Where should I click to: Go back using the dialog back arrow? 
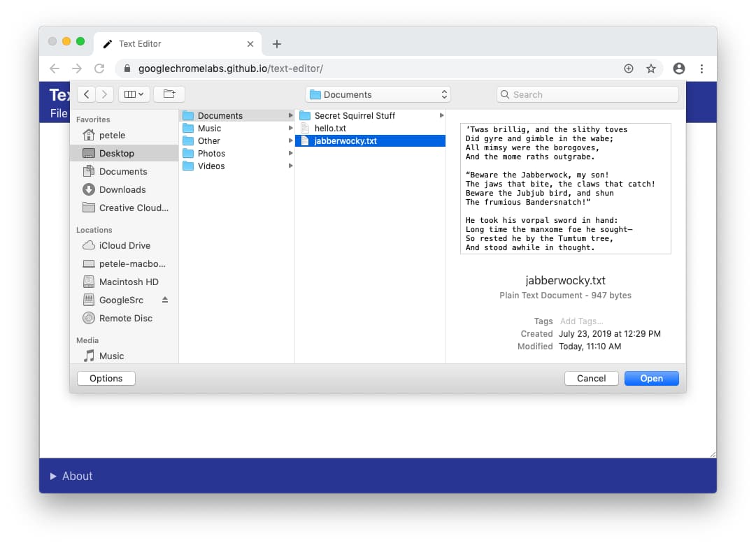pos(85,94)
